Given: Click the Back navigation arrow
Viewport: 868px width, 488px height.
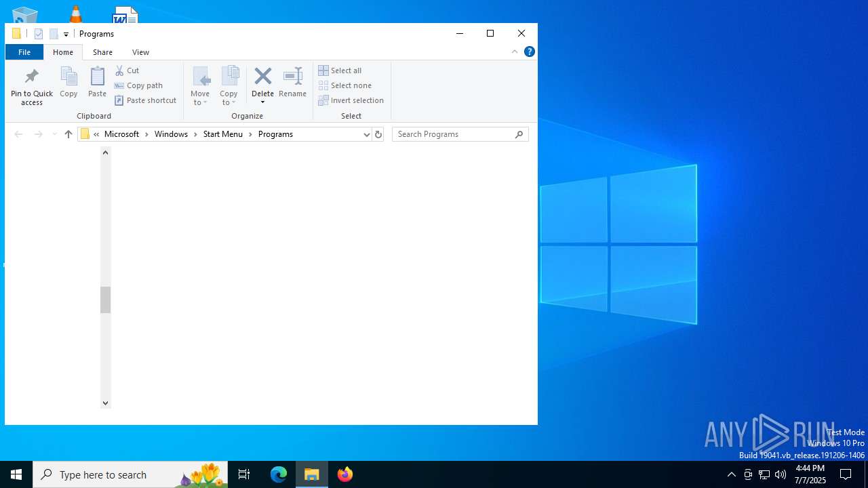Looking at the screenshot, I should point(18,134).
